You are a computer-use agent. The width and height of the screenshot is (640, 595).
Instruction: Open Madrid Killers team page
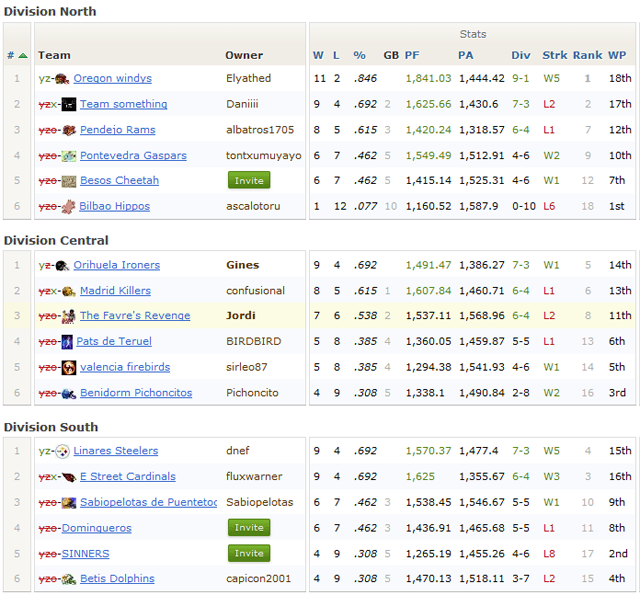(x=115, y=291)
